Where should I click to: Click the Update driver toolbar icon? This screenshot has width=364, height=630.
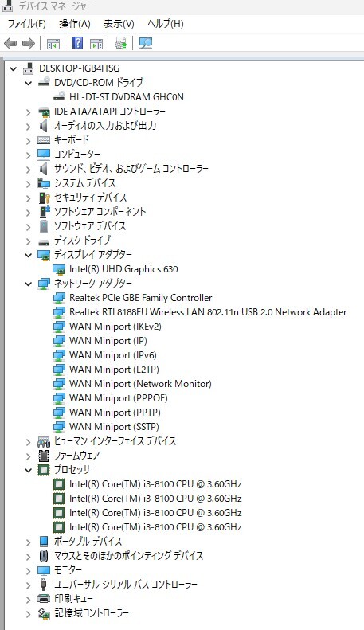[x=120, y=43]
